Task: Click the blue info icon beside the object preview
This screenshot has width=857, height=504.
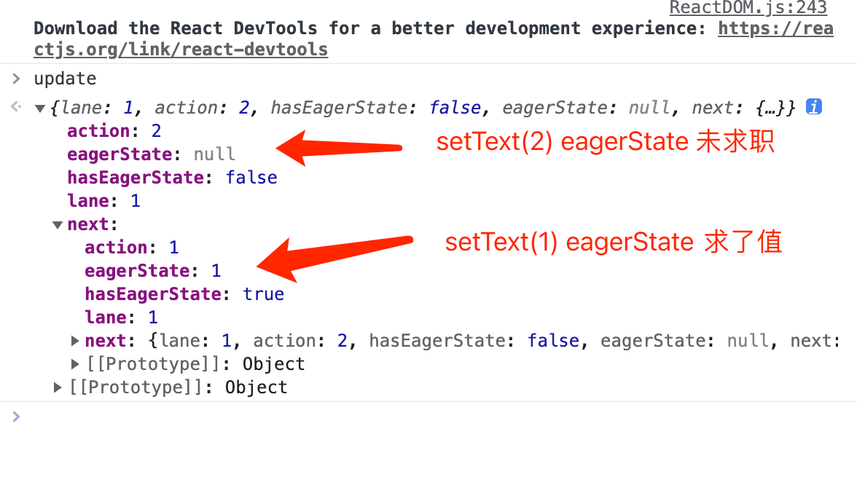Action: tap(814, 107)
